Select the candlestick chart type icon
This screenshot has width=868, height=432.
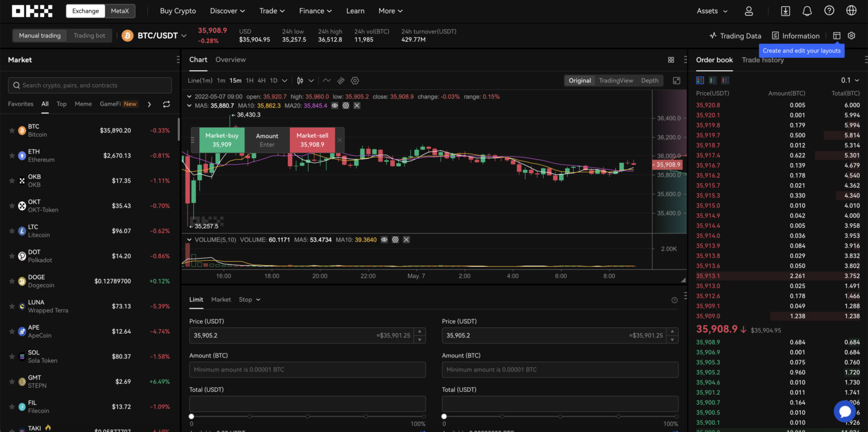(300, 81)
